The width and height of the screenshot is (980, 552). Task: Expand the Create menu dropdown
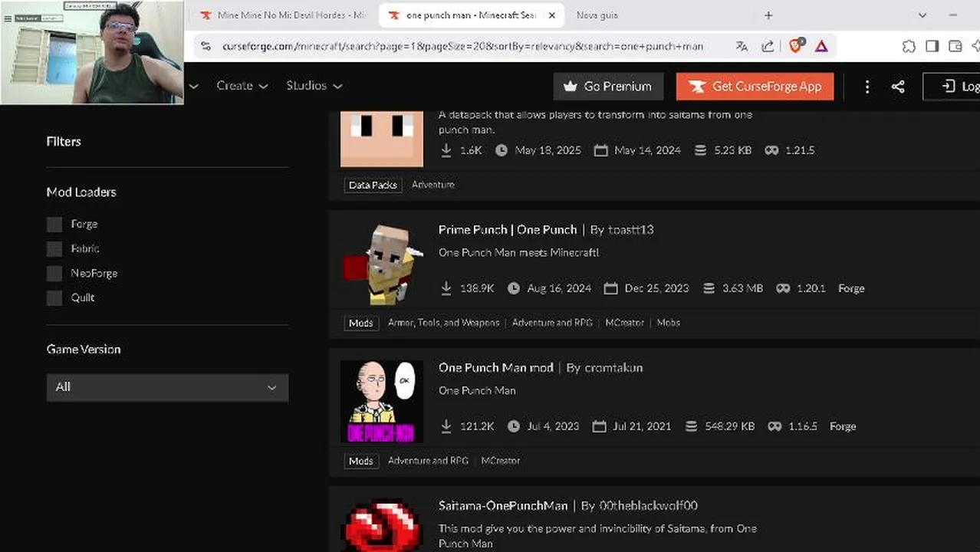(x=242, y=86)
